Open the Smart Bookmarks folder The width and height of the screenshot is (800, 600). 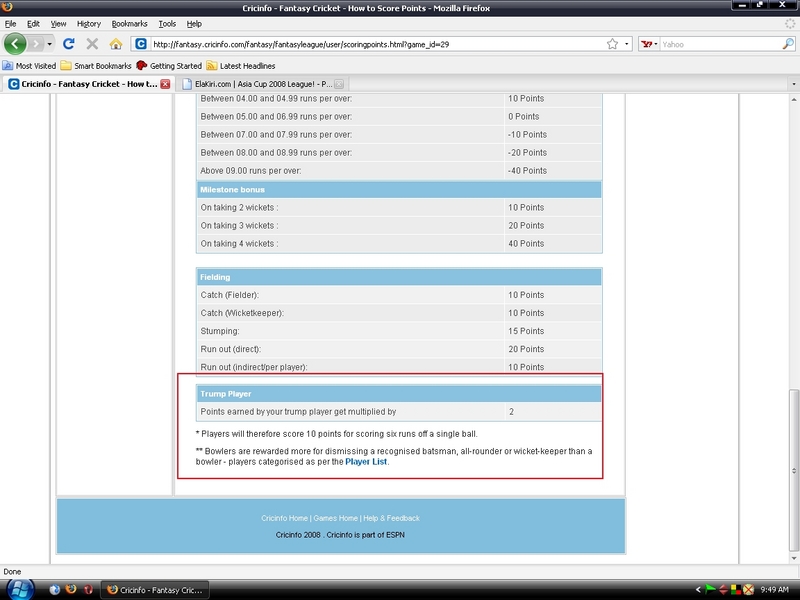(96, 66)
